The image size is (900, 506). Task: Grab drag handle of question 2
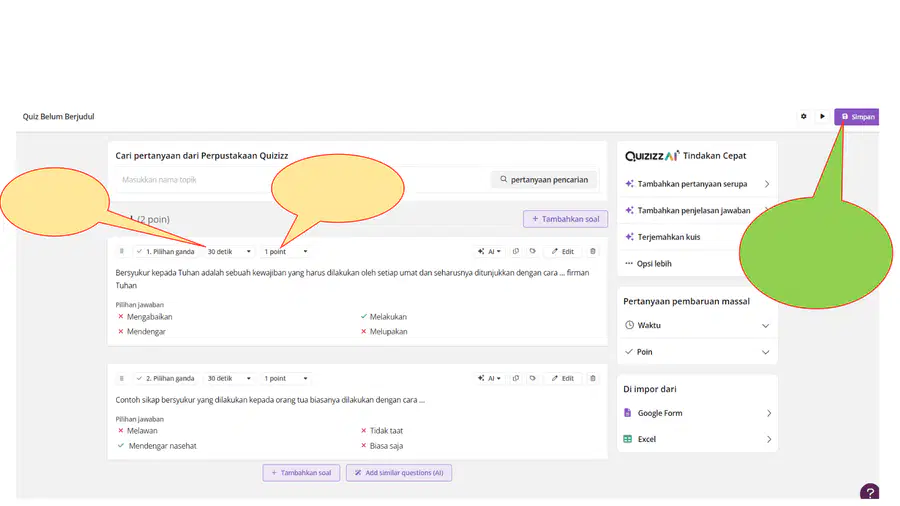122,378
